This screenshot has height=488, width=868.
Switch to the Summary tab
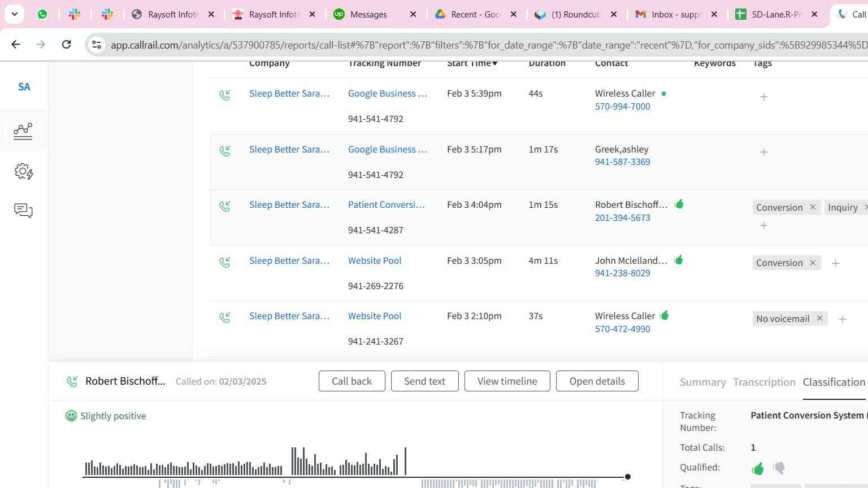coord(702,382)
